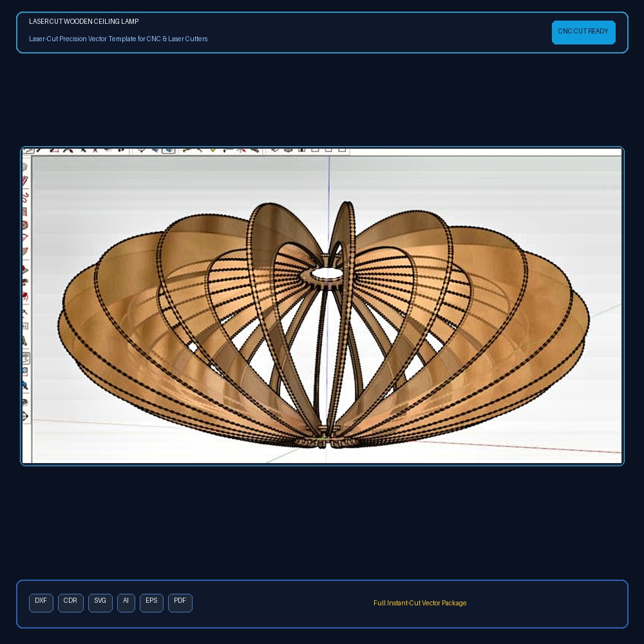Click the ring-shaped hub at lamp center
The image size is (644, 644).
(x=327, y=274)
